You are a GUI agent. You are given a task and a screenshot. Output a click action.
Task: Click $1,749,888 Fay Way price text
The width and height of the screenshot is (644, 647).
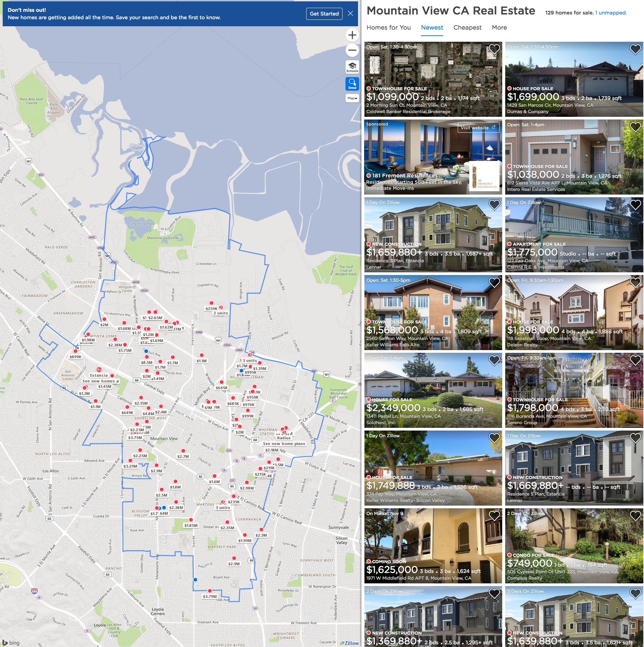point(390,485)
